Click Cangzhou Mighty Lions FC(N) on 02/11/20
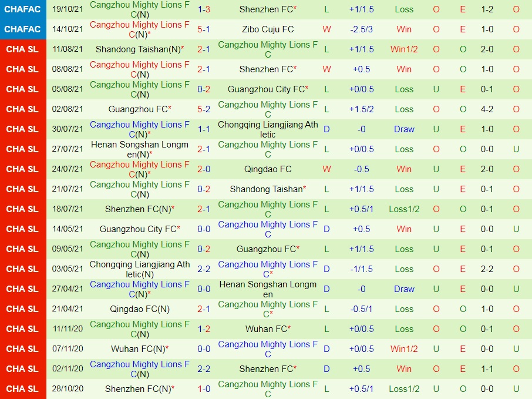532x399 pixels. point(139,369)
